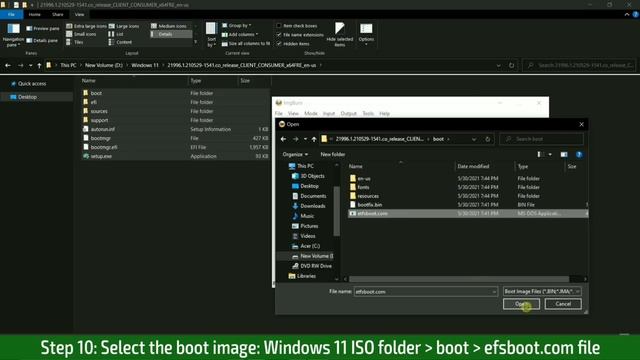The image size is (640, 360).
Task: Click horizontal scrollbar in dialog file list
Action: point(459,279)
